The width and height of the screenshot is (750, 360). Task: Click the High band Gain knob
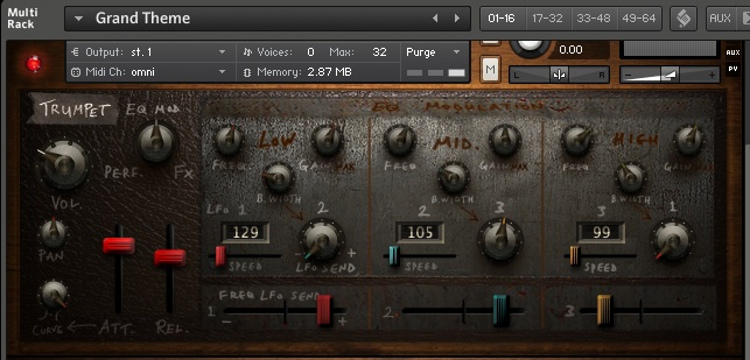click(x=689, y=140)
